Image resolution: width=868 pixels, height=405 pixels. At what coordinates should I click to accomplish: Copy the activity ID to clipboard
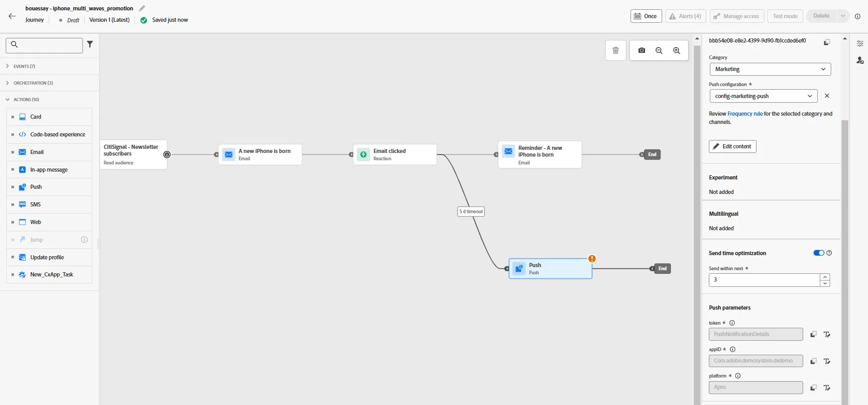(827, 42)
